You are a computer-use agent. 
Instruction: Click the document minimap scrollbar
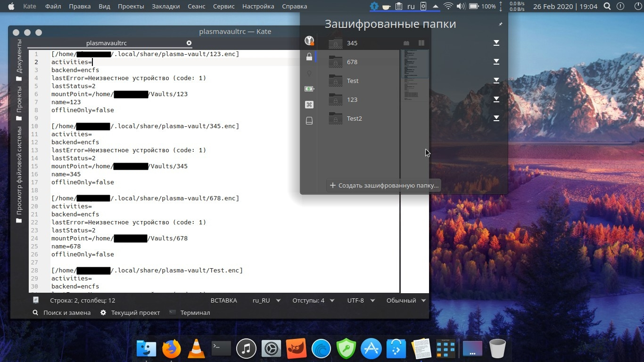pos(415,171)
